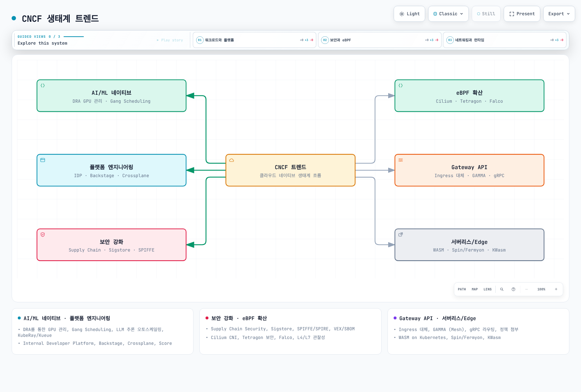The height and width of the screenshot is (392, 581).
Task: Click the "DRA GPU 관리 · Gang Scheduling" subtitle
Action: pyautogui.click(x=111, y=101)
